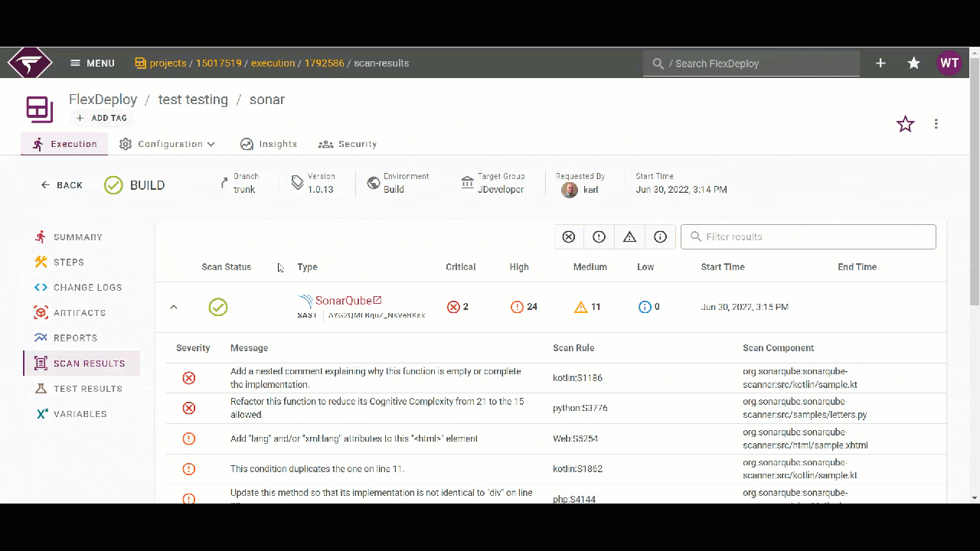Toggle the Low severity info filter

660,237
